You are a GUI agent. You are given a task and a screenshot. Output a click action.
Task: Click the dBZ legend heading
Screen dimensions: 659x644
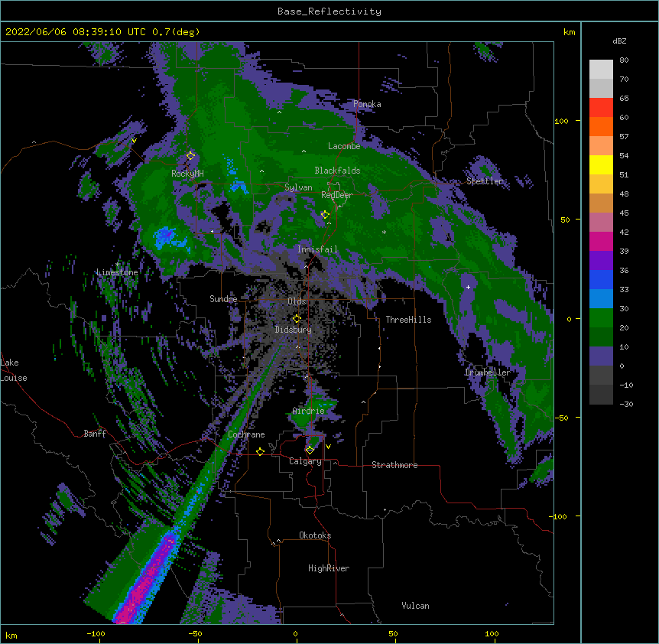(x=619, y=41)
